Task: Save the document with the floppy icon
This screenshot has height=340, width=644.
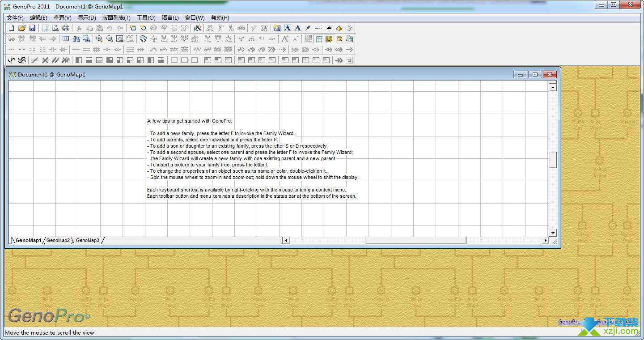Action: click(32, 28)
